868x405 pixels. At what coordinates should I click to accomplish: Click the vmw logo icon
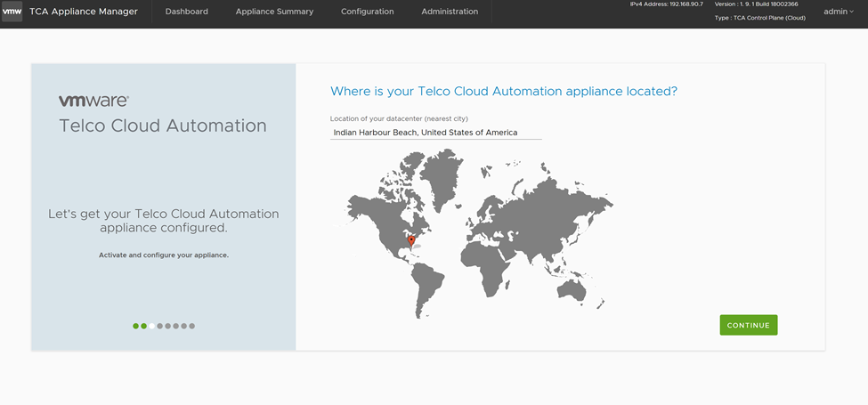[x=12, y=11]
